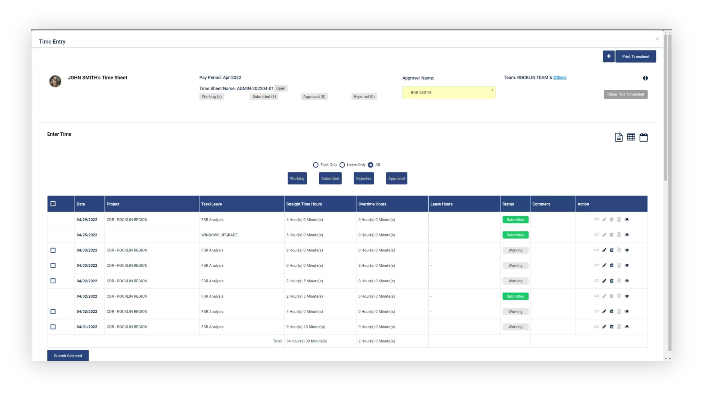
Task: Click the document export icon beside grid icon
Action: click(619, 137)
